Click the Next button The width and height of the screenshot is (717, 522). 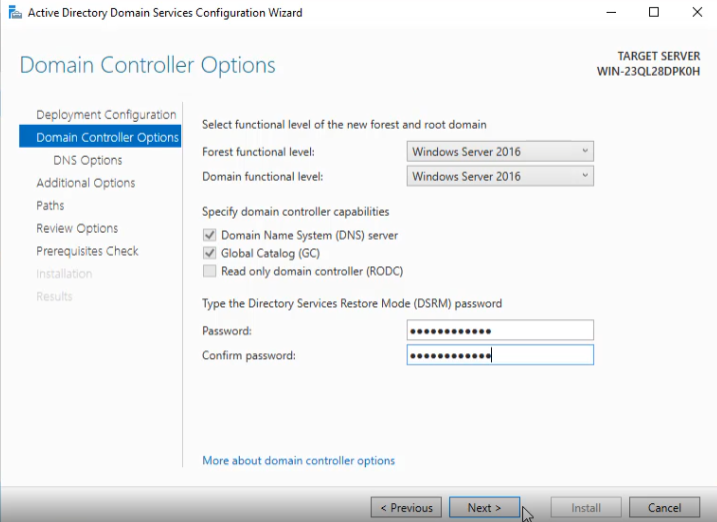(x=484, y=507)
